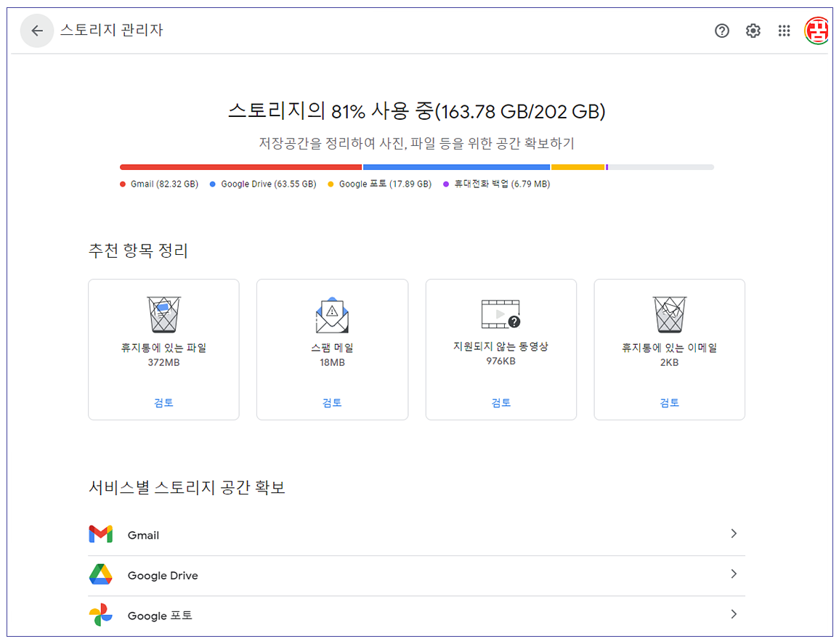Open settings gear icon
This screenshot has width=839, height=644.
(x=753, y=31)
